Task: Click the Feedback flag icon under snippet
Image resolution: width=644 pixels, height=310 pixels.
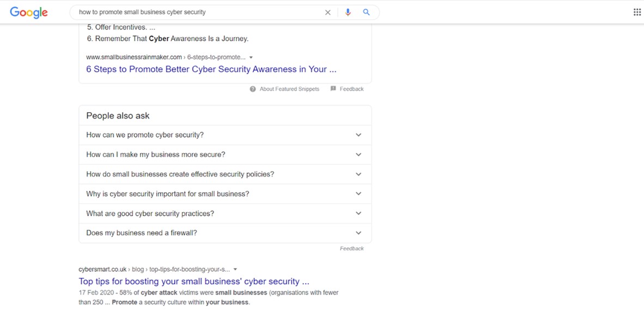Action: [x=333, y=89]
